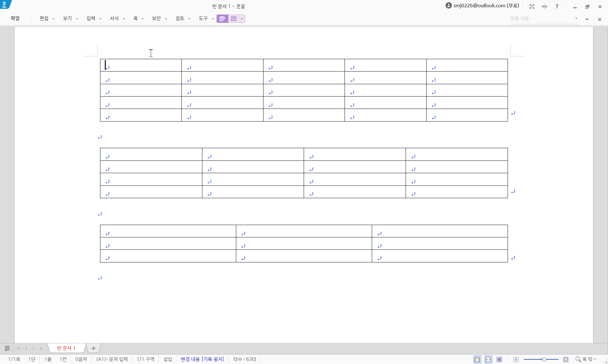Click the add new document tab plus
608x364 pixels.
pyautogui.click(x=93, y=348)
